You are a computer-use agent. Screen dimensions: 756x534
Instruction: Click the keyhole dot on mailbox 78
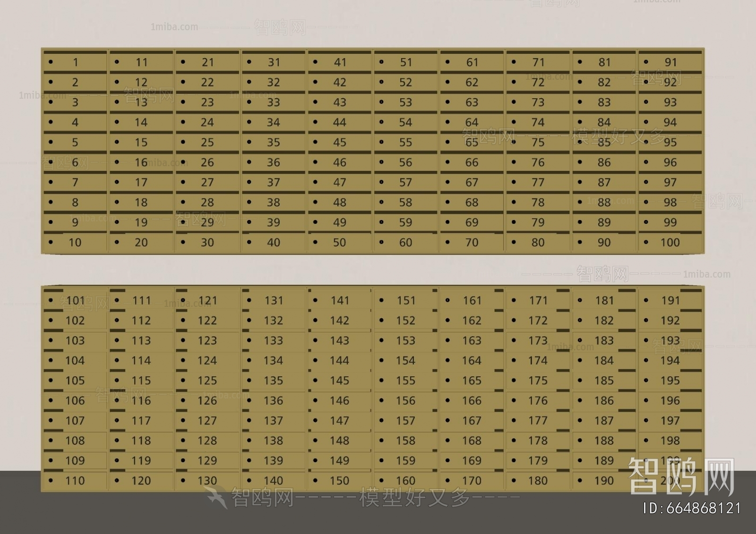click(x=514, y=202)
